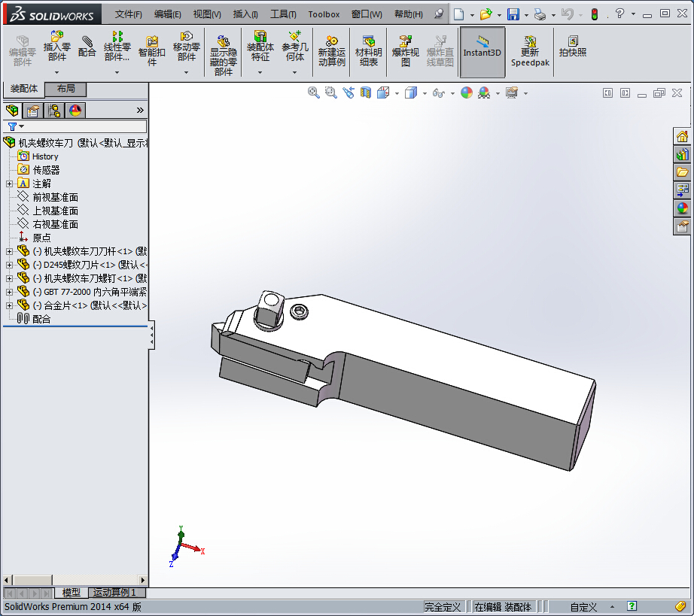Create a 新建运动算例 new motion study
This screenshot has width=694, height=616.
coord(331,51)
